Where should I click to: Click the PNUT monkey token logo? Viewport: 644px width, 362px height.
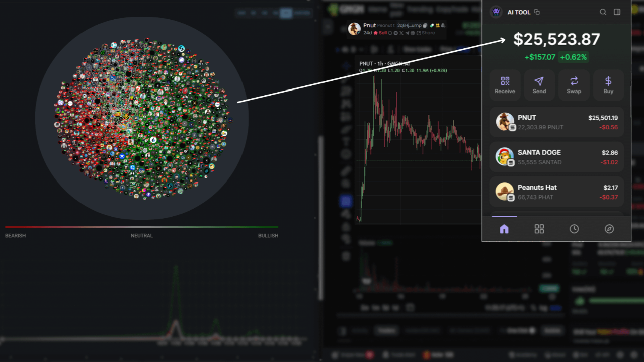point(504,122)
